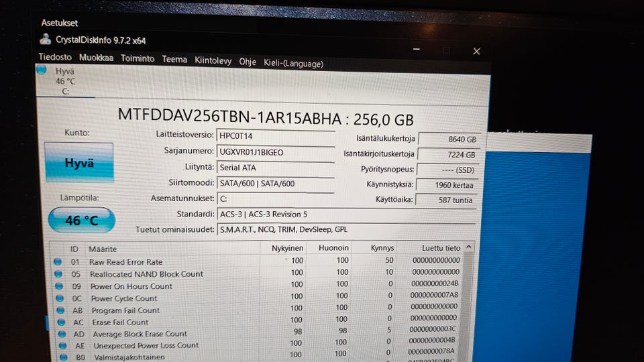The height and width of the screenshot is (362, 644).
Task: Click the Siirtomoodi field SATA/600
Action: (276, 183)
